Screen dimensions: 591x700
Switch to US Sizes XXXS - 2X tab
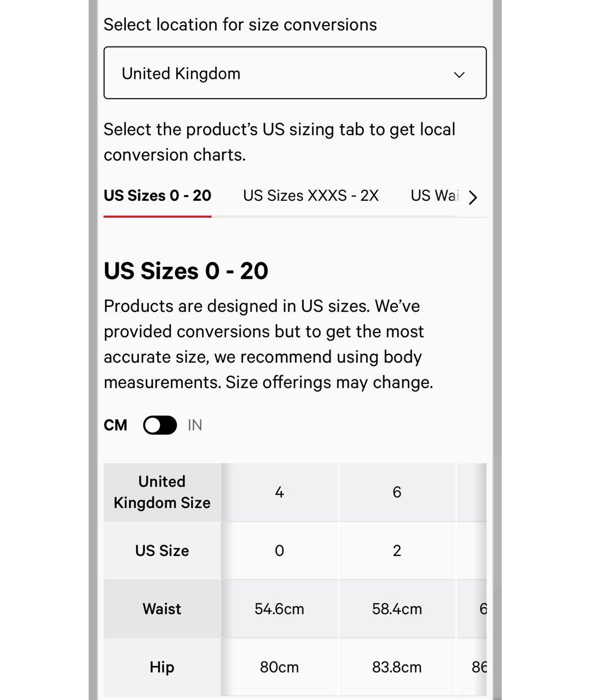click(311, 196)
